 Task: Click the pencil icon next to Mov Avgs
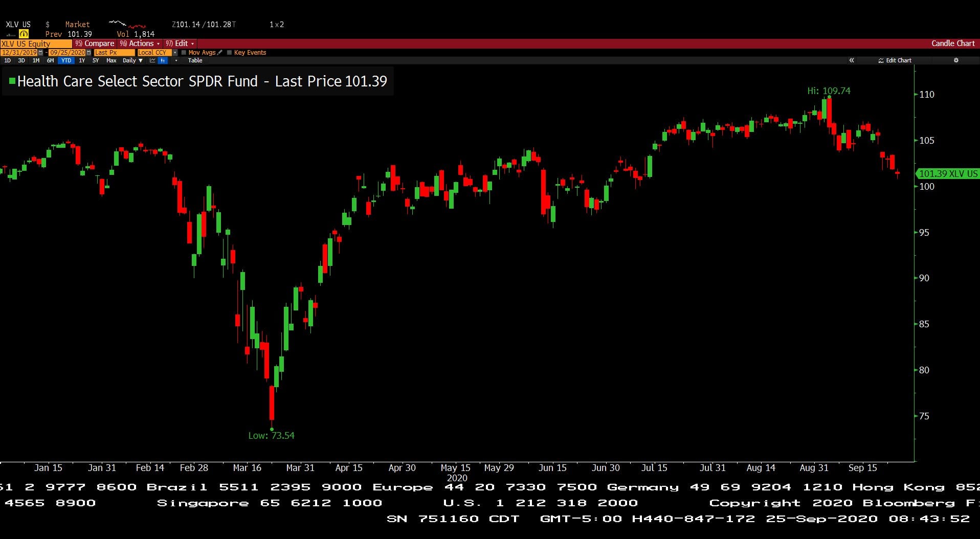220,52
